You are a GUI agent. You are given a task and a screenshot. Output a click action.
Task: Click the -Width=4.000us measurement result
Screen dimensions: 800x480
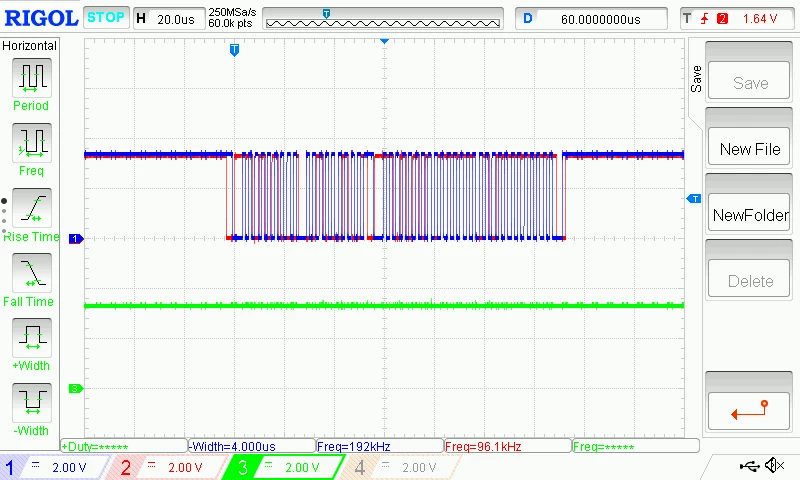pos(252,446)
